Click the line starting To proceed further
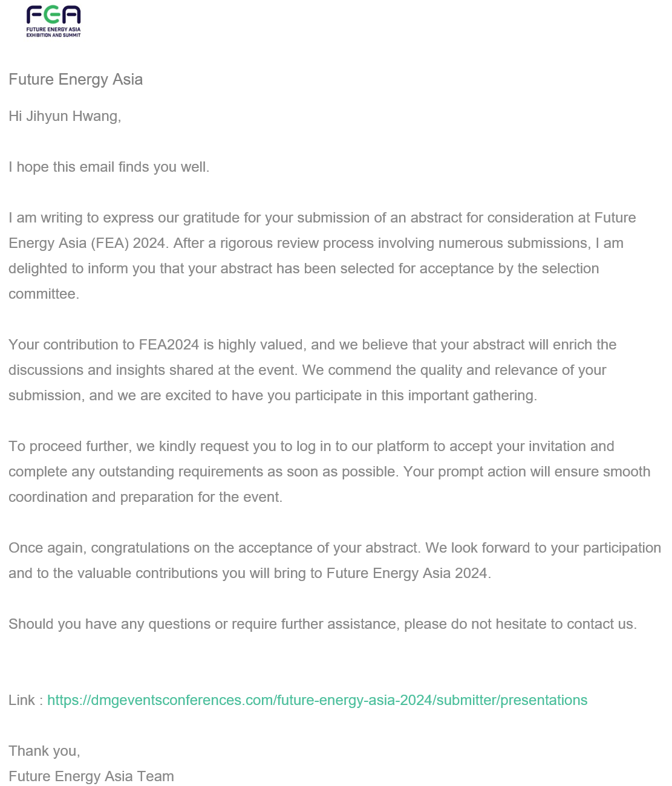 pos(312,446)
